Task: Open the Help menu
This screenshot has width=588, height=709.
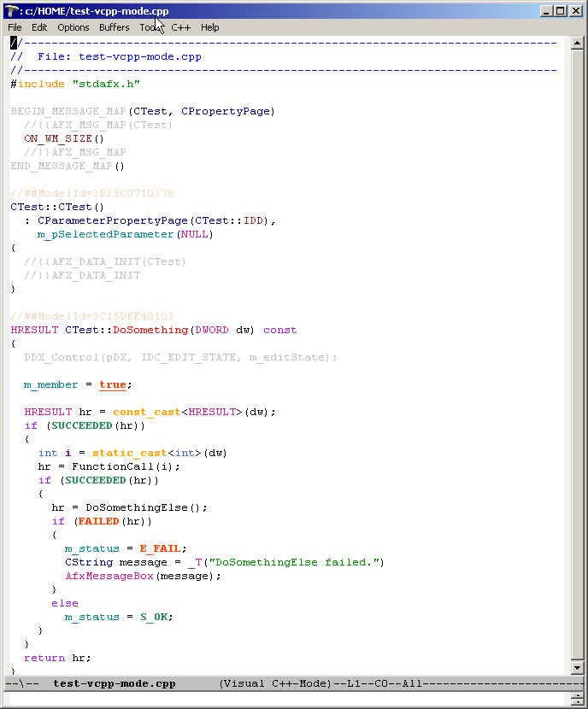Action: 210,27
